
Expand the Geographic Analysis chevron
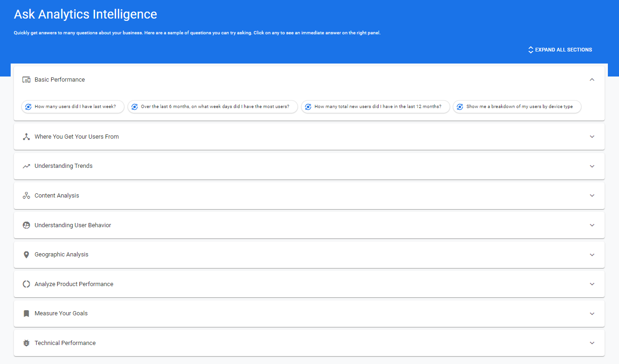(x=592, y=255)
